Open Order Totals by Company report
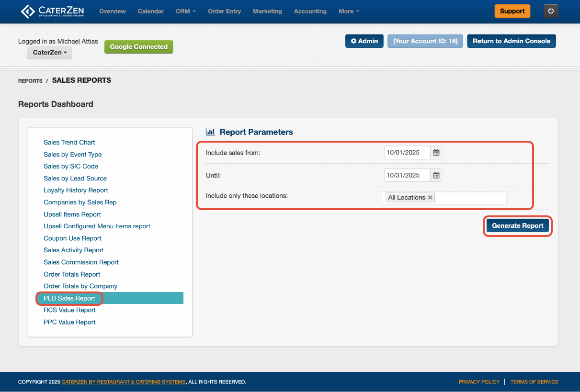The width and height of the screenshot is (580, 392). pyautogui.click(x=80, y=286)
